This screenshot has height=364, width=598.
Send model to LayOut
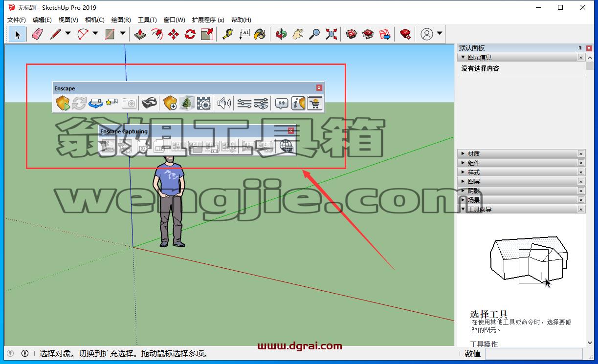(385, 34)
